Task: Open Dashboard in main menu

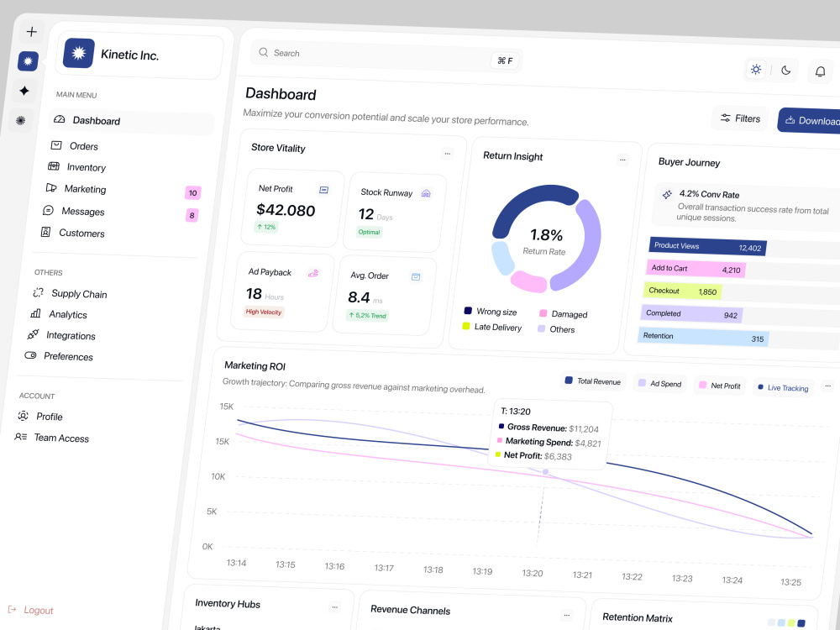Action: [131, 121]
